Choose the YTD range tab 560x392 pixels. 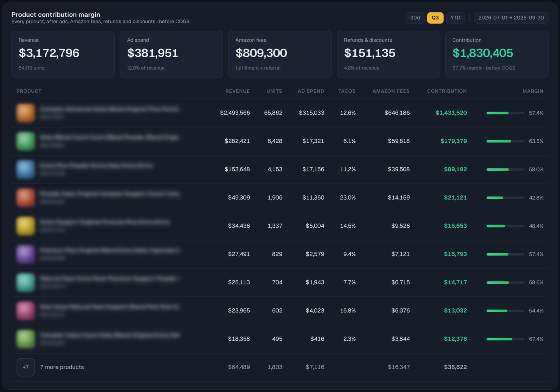click(x=455, y=18)
